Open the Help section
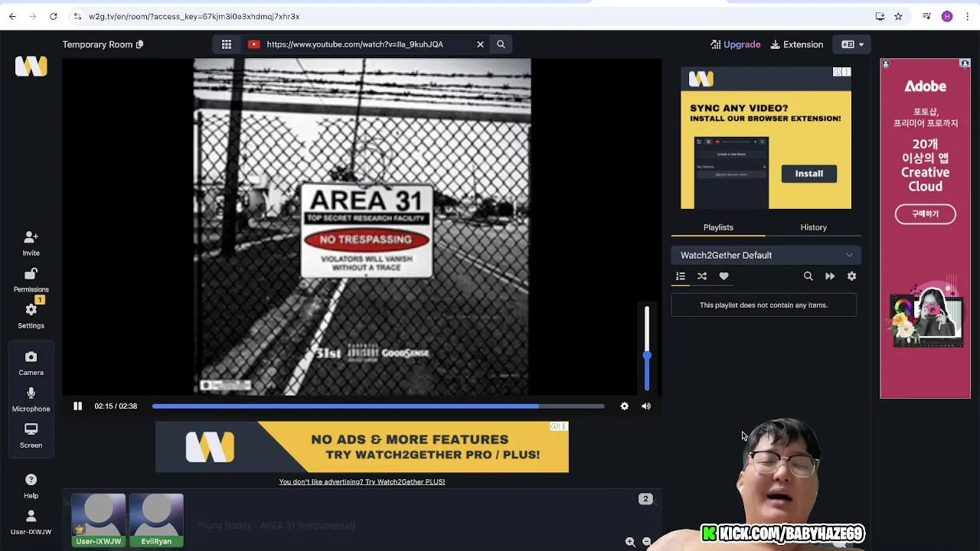Viewport: 980px width, 551px height. [31, 486]
